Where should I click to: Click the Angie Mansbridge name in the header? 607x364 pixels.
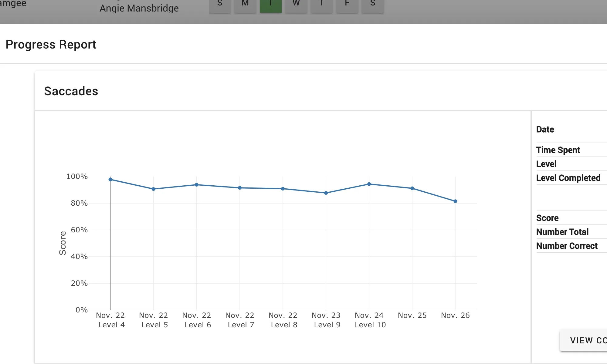point(139,8)
